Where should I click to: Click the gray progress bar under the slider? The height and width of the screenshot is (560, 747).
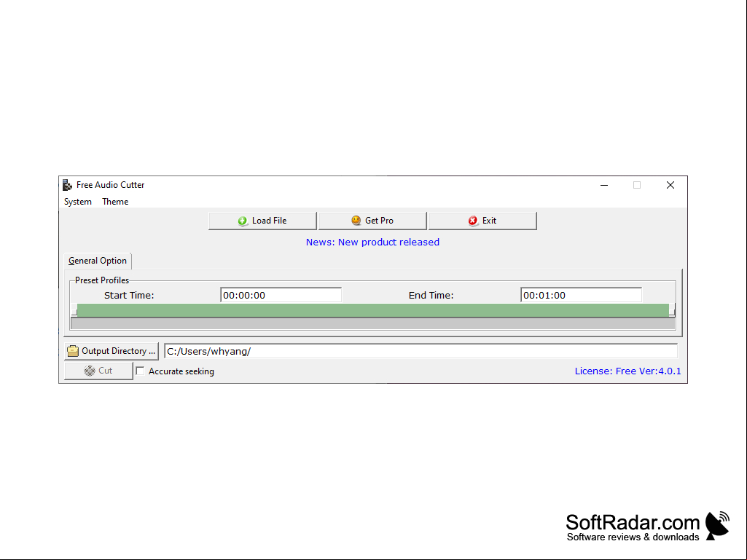tap(373, 324)
